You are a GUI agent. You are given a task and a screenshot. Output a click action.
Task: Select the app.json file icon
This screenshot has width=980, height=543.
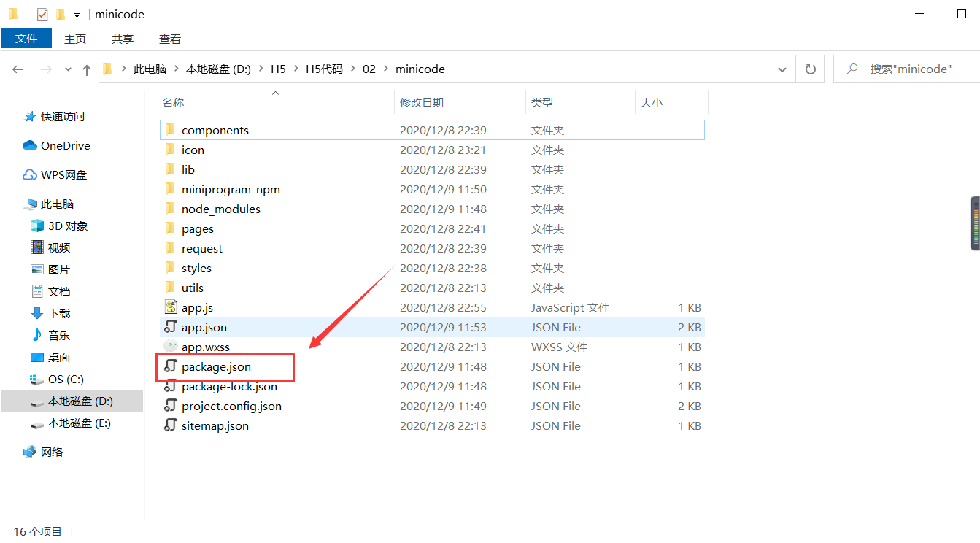[171, 327]
